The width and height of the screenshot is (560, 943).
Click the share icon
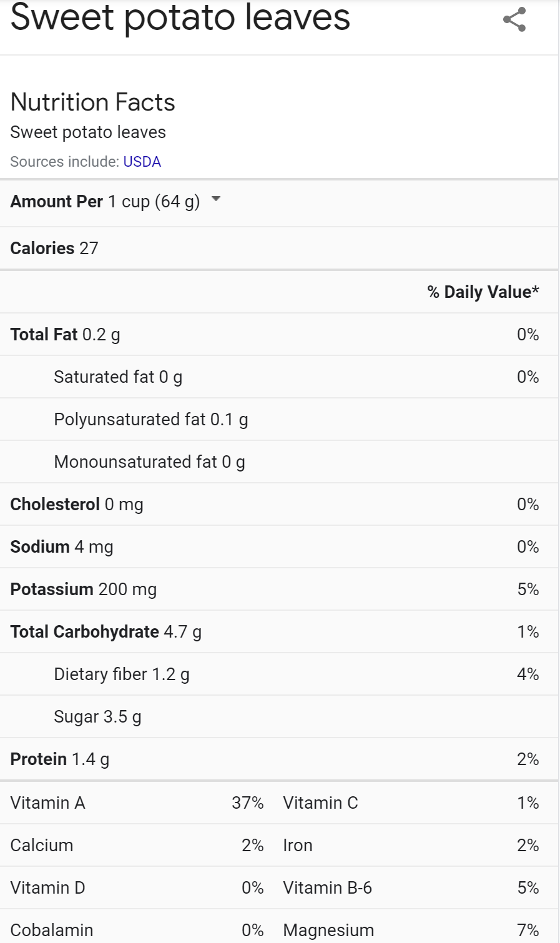coord(514,20)
